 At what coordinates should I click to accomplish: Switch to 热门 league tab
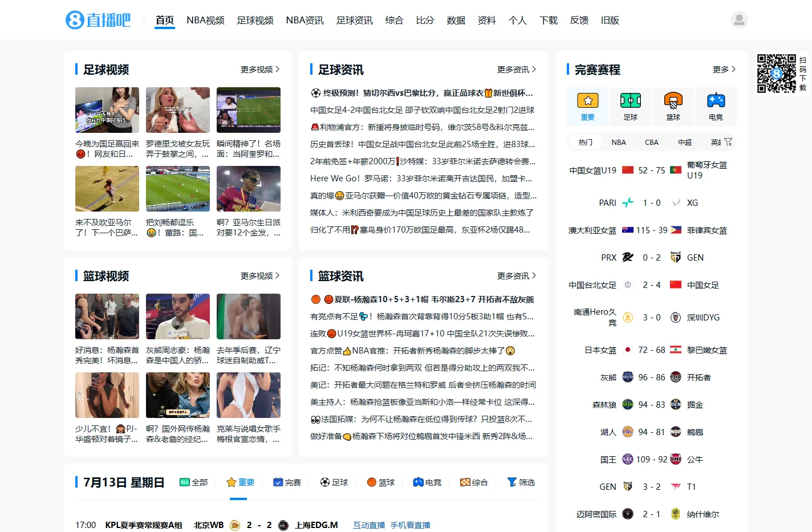586,142
